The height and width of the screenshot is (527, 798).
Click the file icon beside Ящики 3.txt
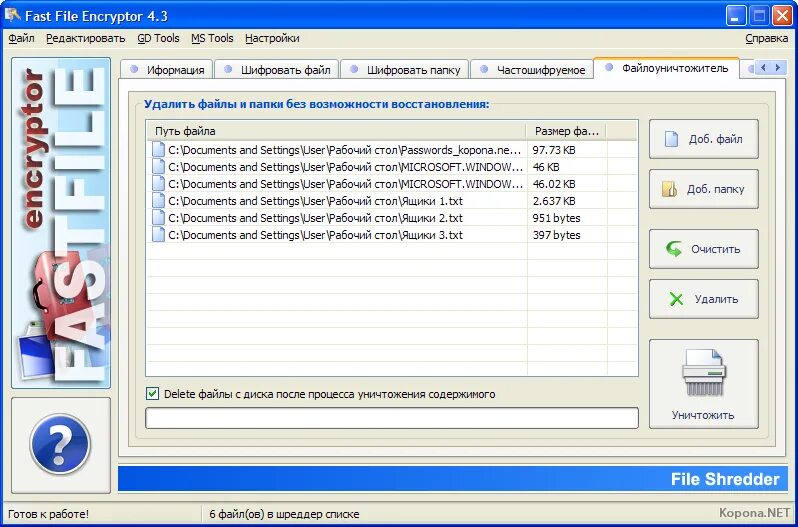pos(159,235)
